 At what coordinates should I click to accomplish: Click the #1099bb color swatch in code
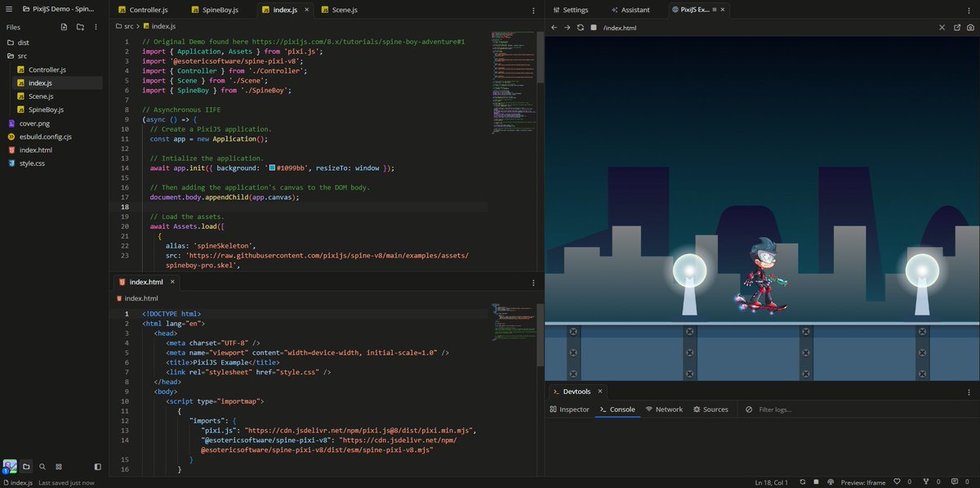tap(272, 168)
